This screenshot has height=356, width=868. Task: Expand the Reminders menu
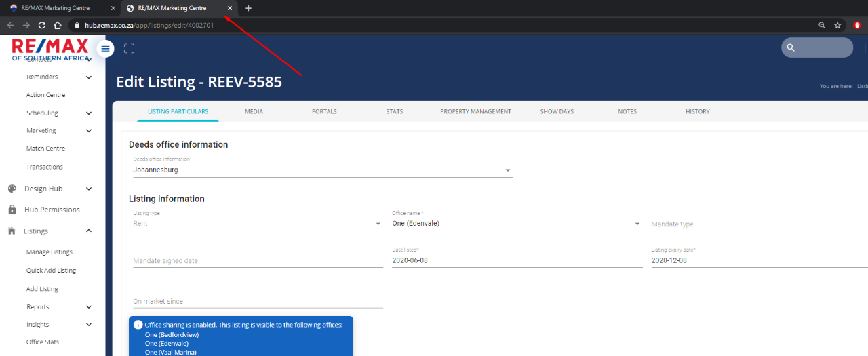(89, 77)
